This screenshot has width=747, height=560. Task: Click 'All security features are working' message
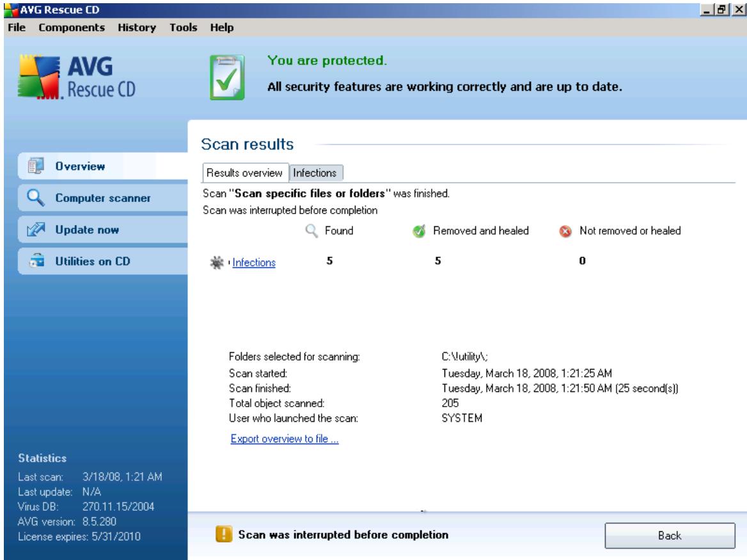[x=444, y=87]
